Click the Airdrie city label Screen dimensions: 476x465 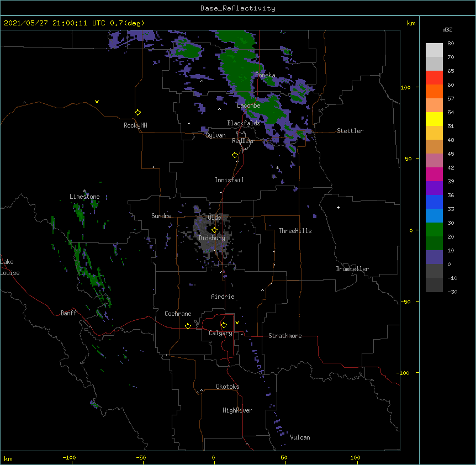point(223,297)
